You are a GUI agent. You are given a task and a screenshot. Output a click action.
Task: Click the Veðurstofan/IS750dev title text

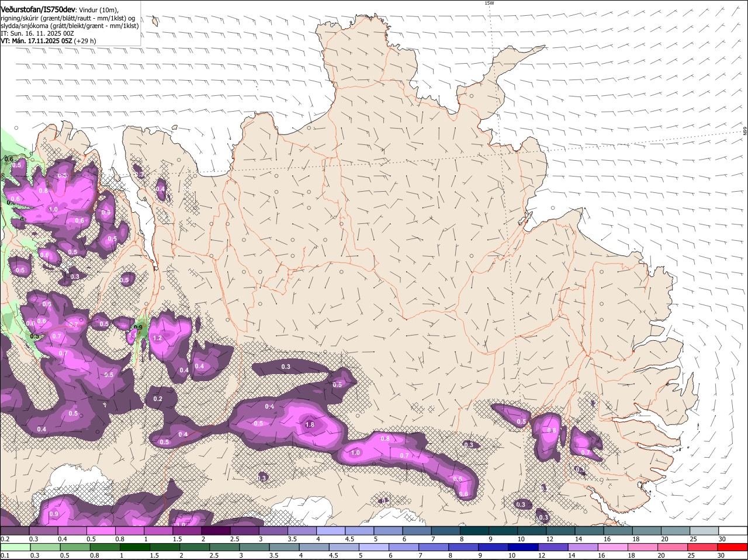click(38, 10)
